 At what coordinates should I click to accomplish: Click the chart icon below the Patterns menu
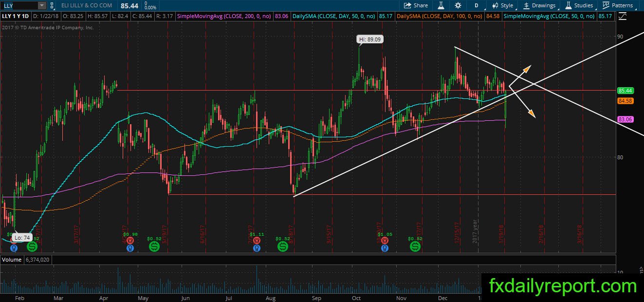pyautogui.click(x=622, y=16)
